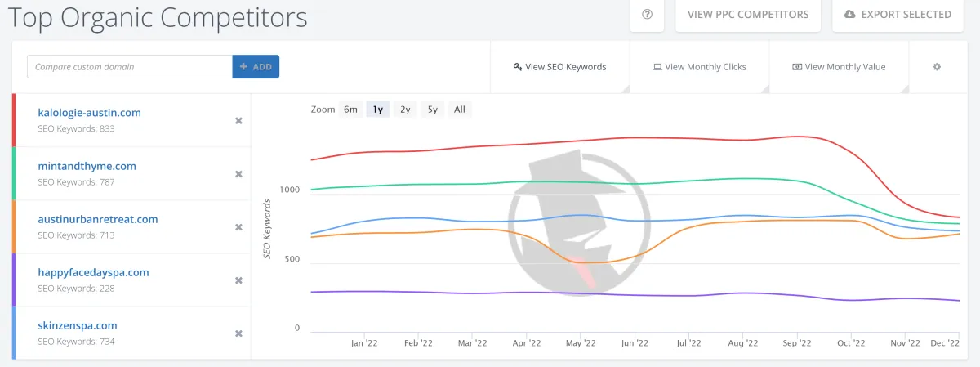Set zoom range to 2y
Screen dimensions: 980x367
coord(405,110)
